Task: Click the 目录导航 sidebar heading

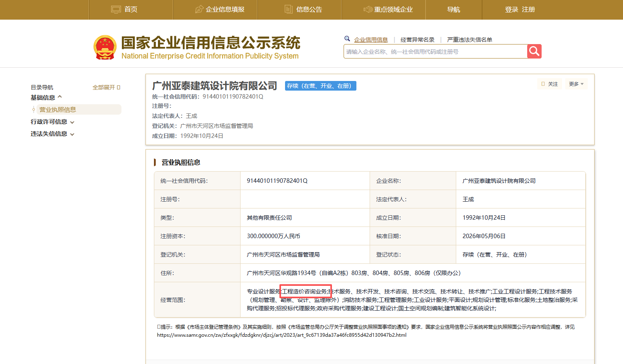Action: (42, 87)
